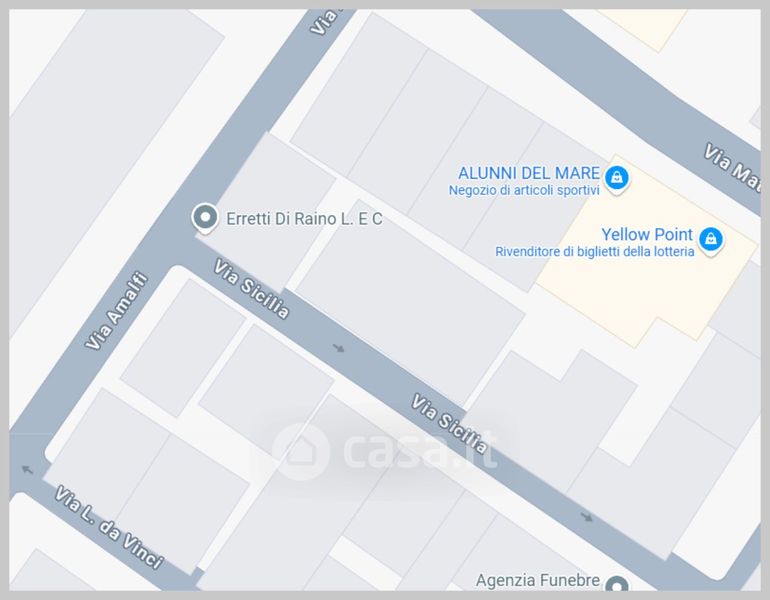Screen dimensions: 770x600
Task: Select the Agenzia Funebre text label
Action: tap(538, 580)
